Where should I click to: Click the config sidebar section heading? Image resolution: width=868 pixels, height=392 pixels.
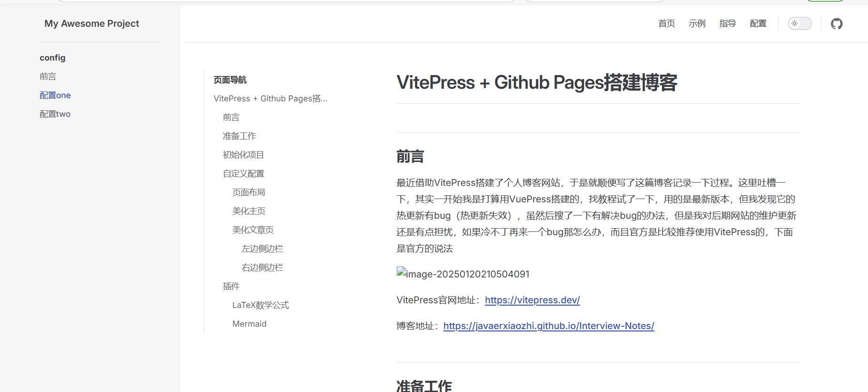click(x=53, y=58)
